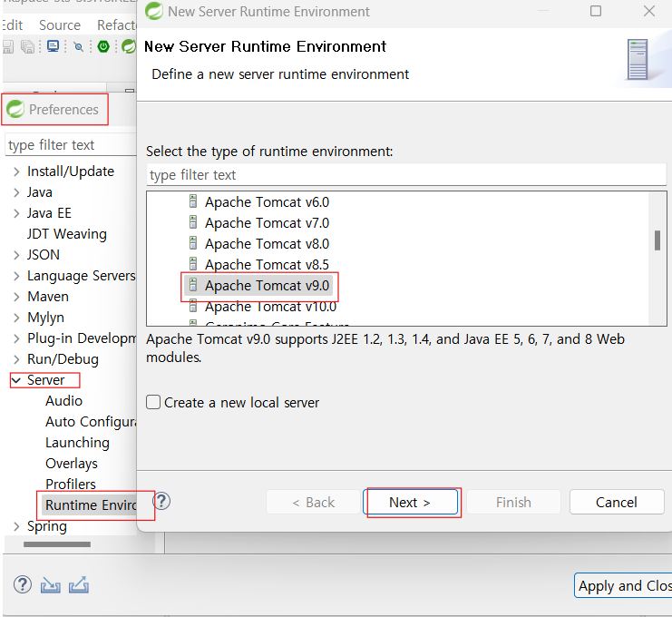Expand the Java EE preferences node
This screenshot has width=672, height=617.
(x=16, y=213)
